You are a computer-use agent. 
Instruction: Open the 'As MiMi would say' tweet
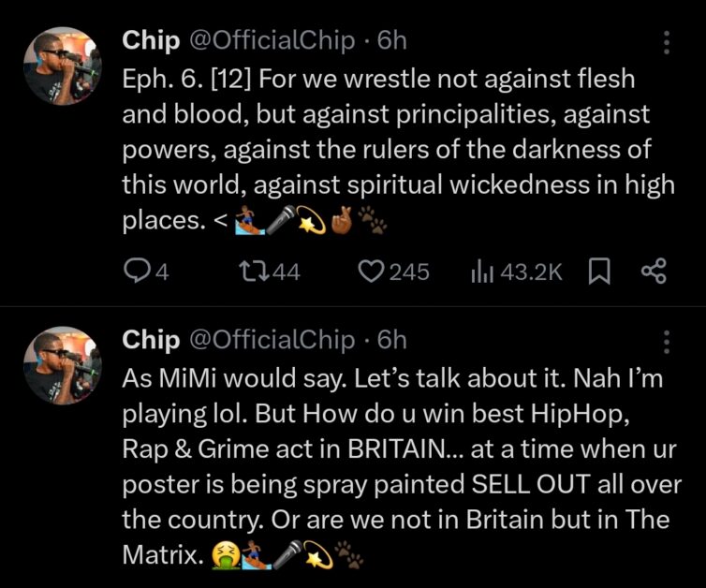pyautogui.click(x=402, y=466)
